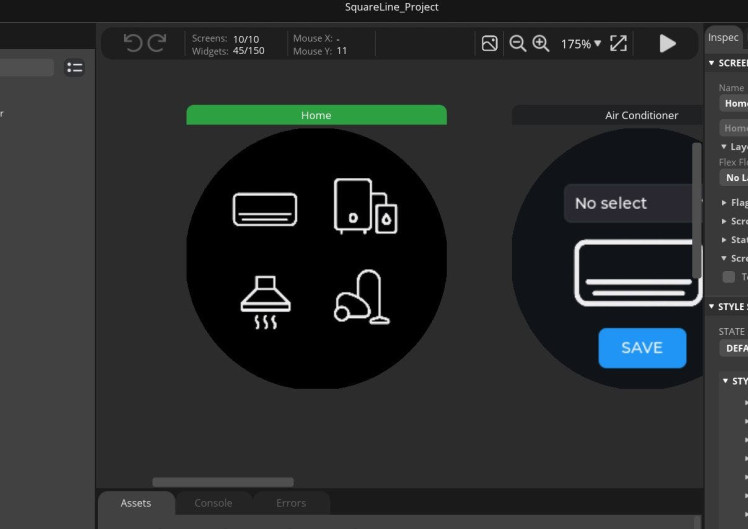Click the screenshot image icon in toolbar
The image size is (748, 529).
[x=489, y=43]
